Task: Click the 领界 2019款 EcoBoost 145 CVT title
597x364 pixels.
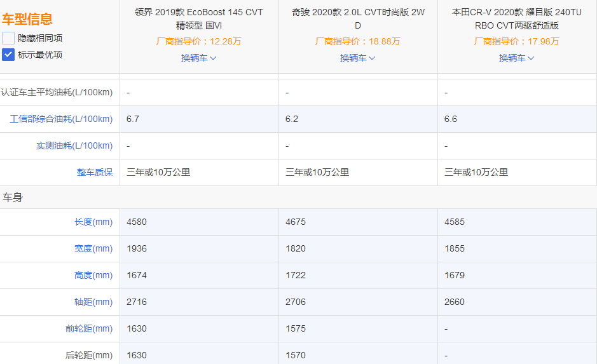Action: coord(199,18)
